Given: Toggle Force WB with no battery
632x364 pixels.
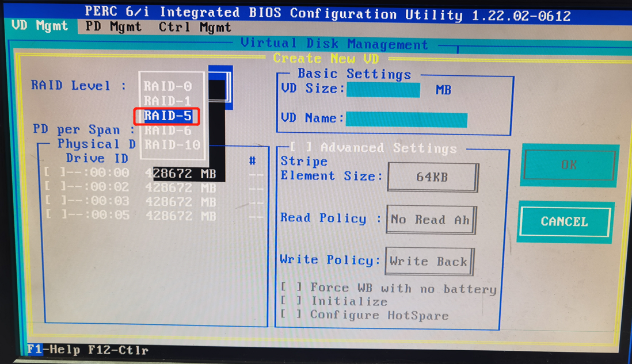Looking at the screenshot, I should (291, 288).
